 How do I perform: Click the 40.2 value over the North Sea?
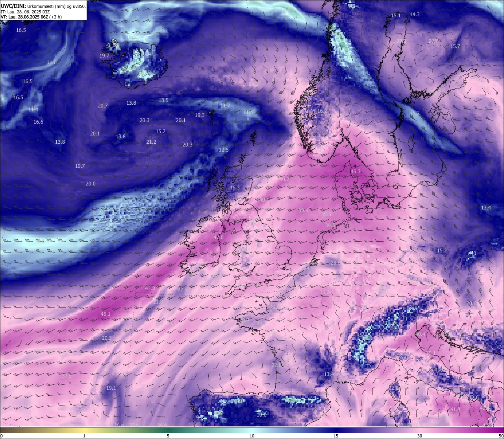pyautogui.click(x=284, y=179)
